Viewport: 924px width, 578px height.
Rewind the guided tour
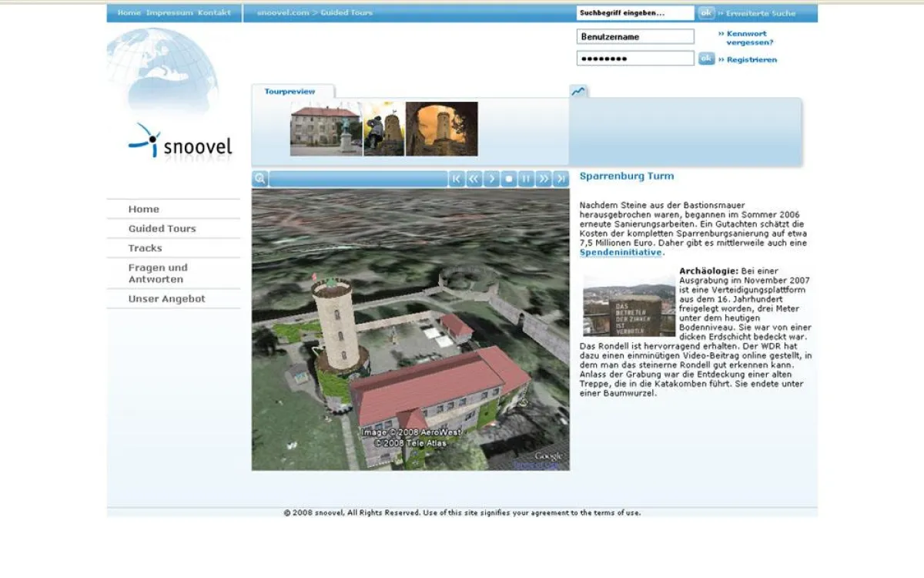pos(474,179)
